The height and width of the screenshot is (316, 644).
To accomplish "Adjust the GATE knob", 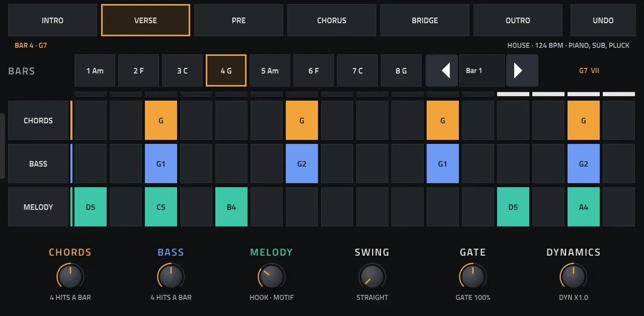I will pyautogui.click(x=473, y=276).
